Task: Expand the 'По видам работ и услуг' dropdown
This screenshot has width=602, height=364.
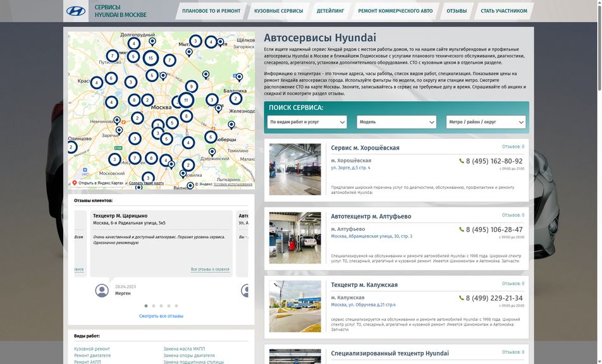Action: tap(307, 122)
